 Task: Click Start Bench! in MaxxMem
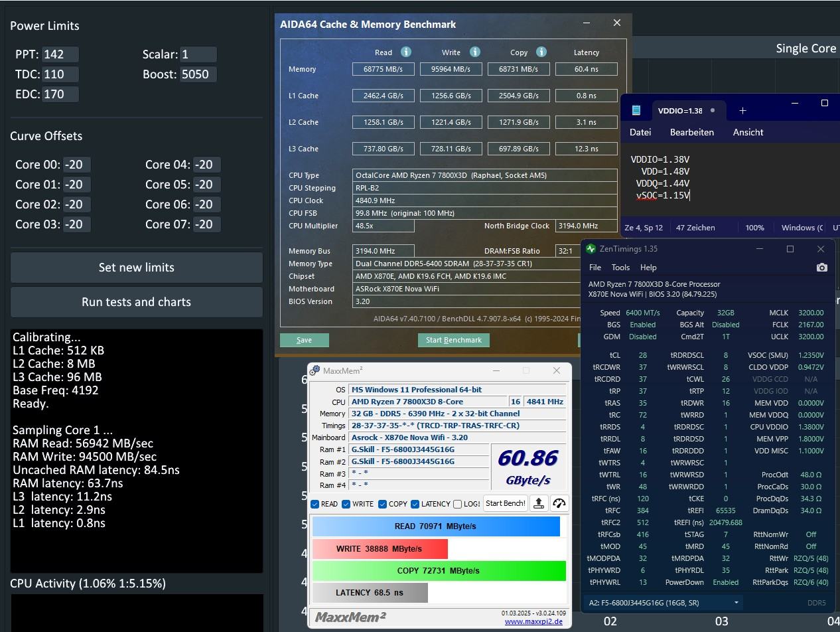coord(506,503)
